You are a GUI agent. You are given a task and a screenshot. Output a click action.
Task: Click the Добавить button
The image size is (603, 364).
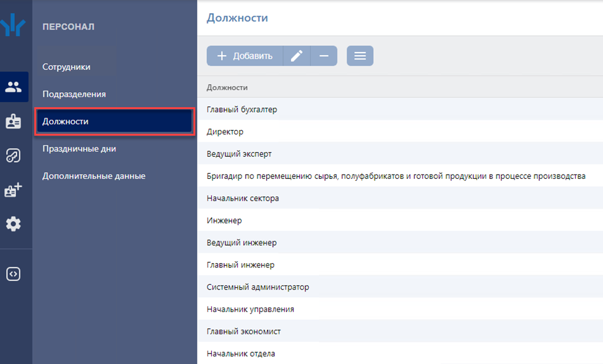pos(245,56)
